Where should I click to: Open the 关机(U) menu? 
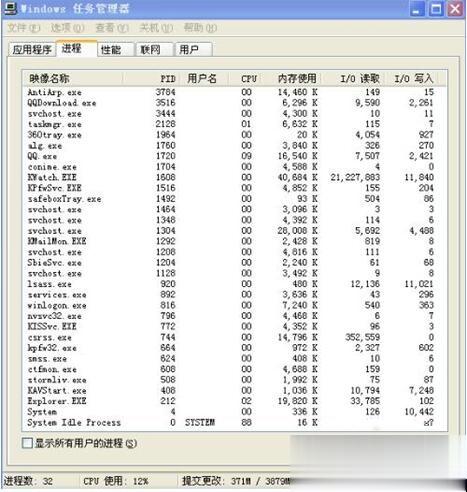[x=156, y=28]
